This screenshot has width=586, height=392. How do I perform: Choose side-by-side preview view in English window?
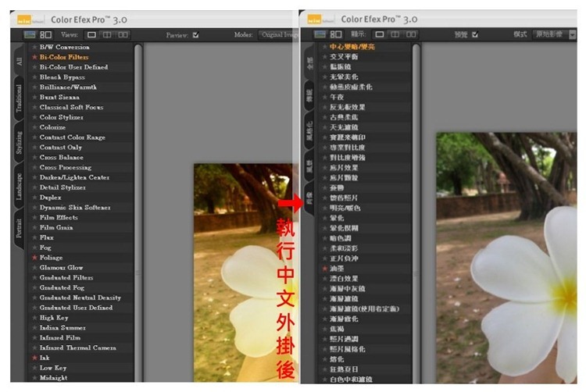(x=123, y=34)
